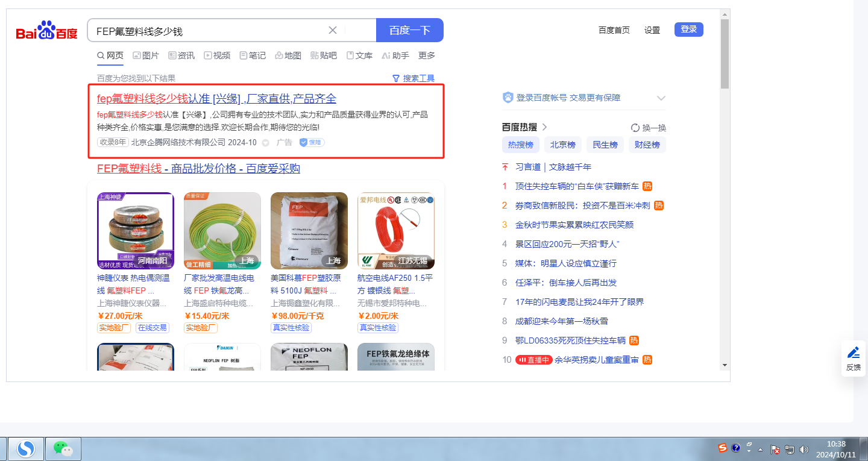
Task: Select the 财经榜 tab
Action: click(647, 145)
